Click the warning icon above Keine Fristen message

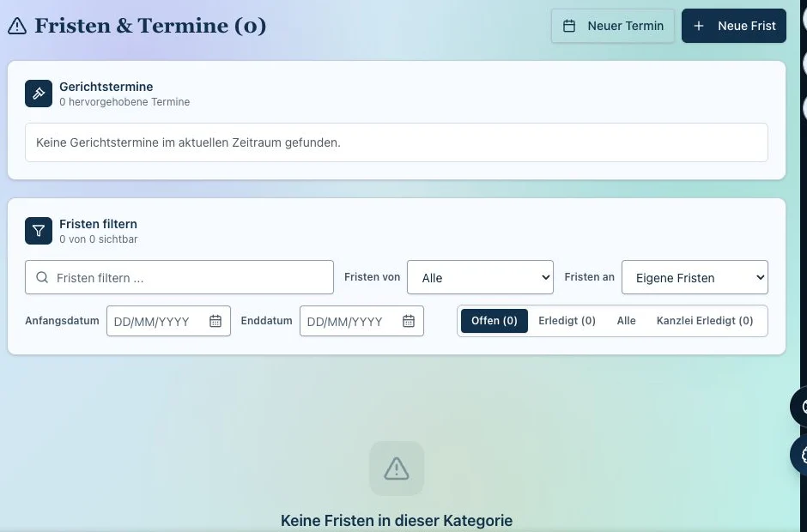(397, 469)
